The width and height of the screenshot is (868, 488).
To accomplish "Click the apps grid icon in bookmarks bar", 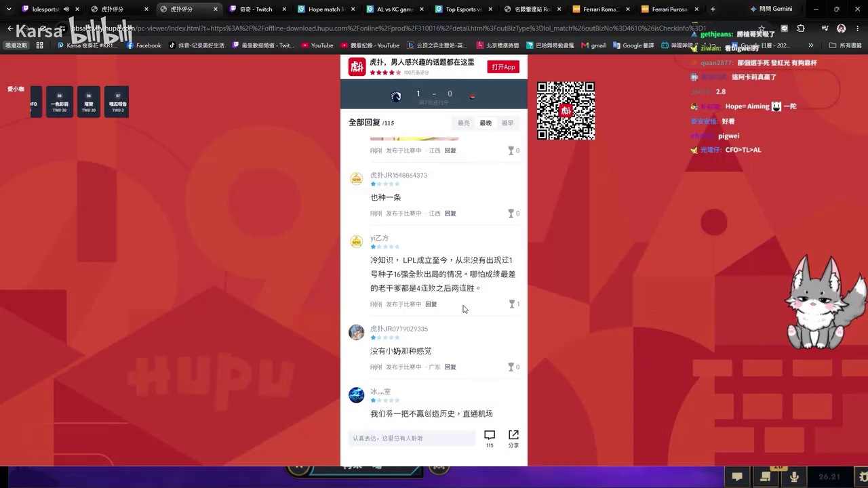I will tap(40, 45).
